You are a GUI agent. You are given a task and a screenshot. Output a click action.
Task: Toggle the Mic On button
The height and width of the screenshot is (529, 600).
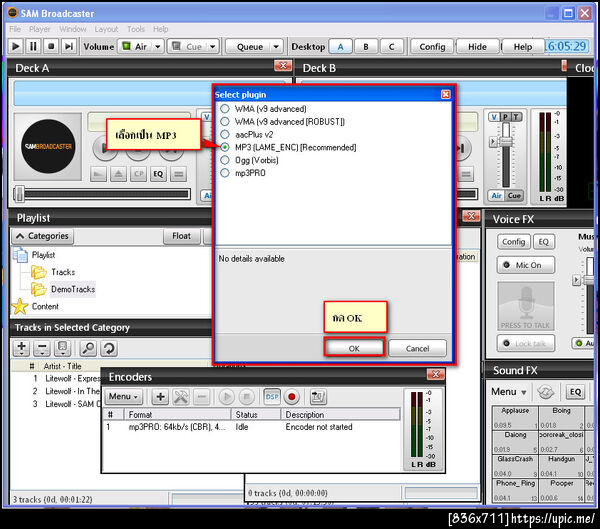coord(526,265)
